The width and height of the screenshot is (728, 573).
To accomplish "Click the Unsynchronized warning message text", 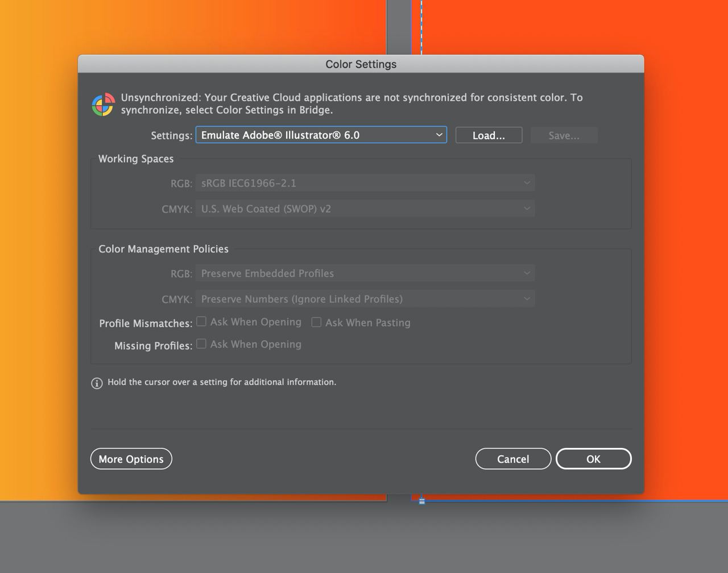I will 351,103.
